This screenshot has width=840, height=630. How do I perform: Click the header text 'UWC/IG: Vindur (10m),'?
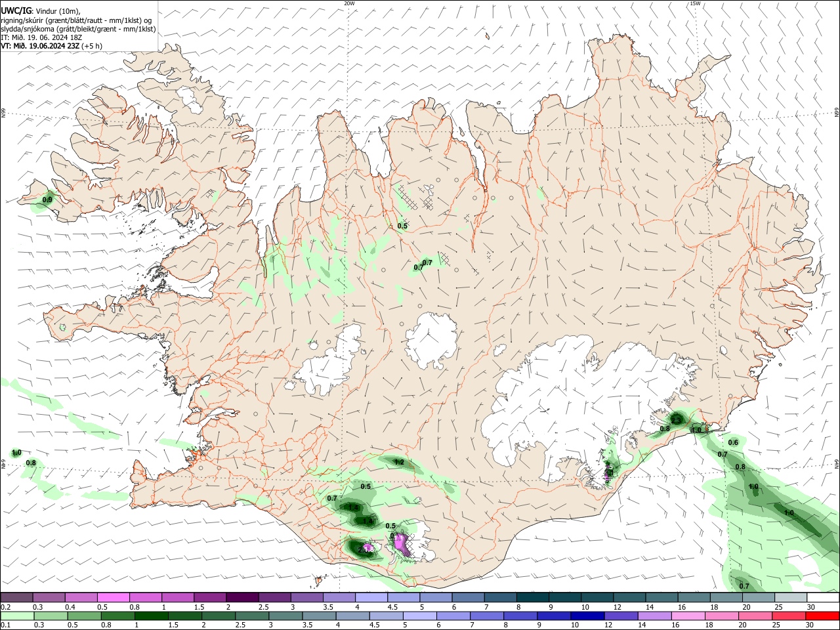[41, 11]
